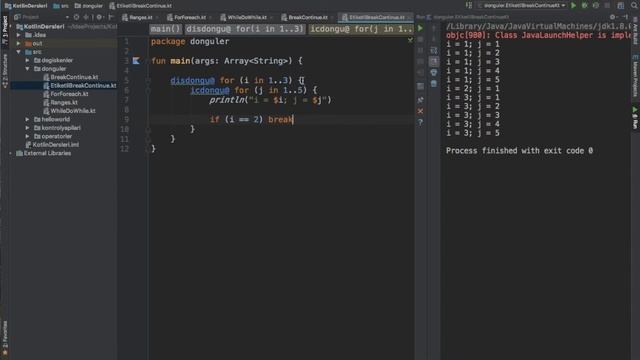Viewport: 640px width, 360px height.
Task: Expand the degiskenler package
Action: [27, 60]
